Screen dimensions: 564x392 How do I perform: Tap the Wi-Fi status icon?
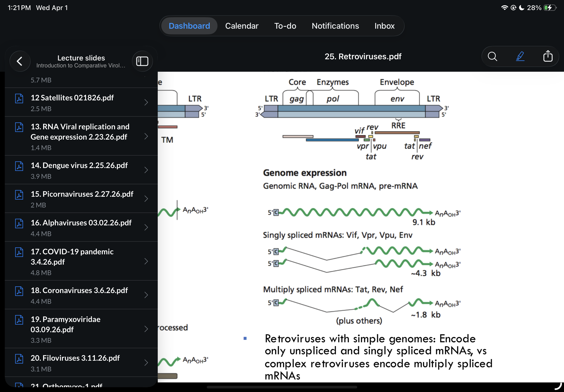pos(504,8)
